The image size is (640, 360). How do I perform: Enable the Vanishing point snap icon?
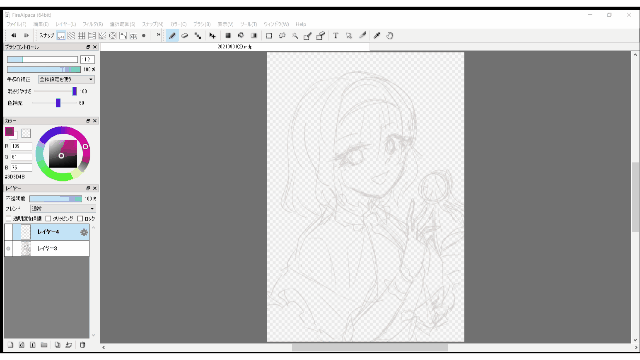coord(92,36)
